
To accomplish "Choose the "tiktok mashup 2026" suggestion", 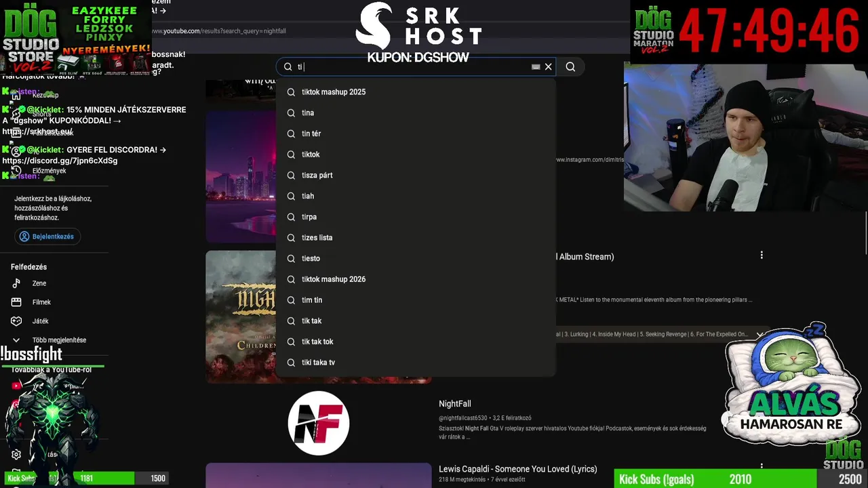I will pyautogui.click(x=416, y=279).
